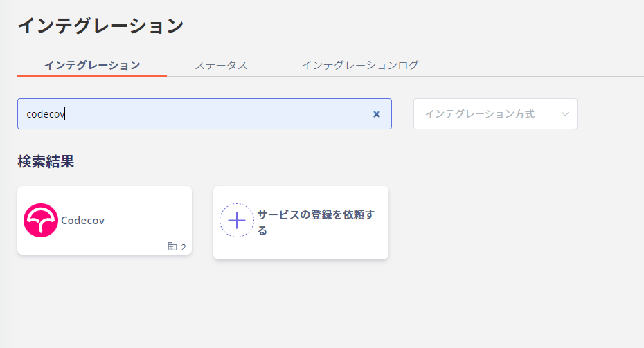
Task: Click the building count icon on the Codecov card
Action: tap(172, 246)
